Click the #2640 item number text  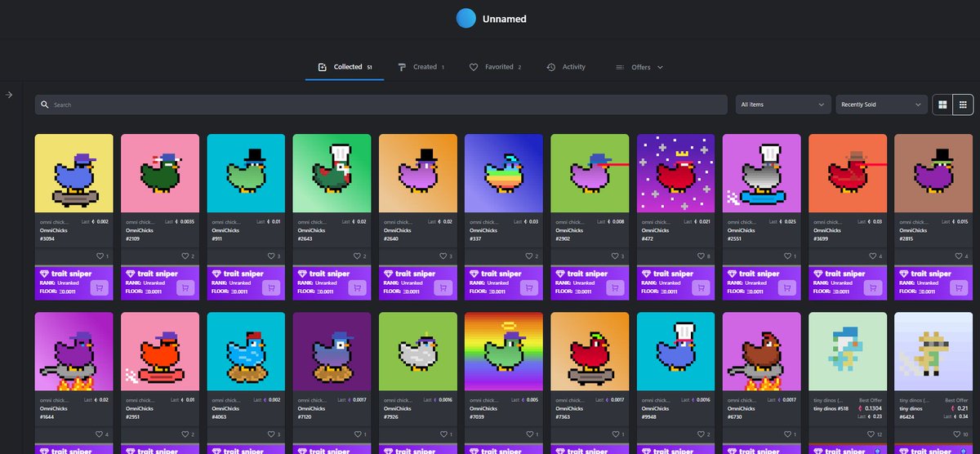[391, 239]
